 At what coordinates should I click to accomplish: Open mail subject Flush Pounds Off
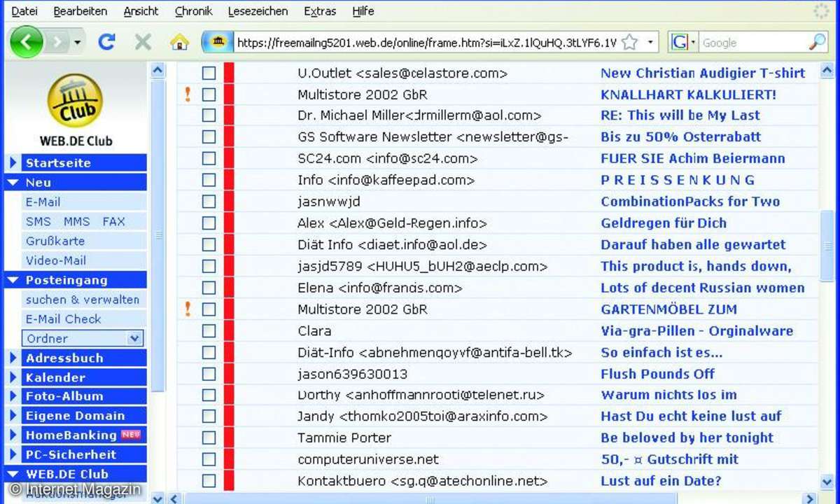click(x=657, y=374)
